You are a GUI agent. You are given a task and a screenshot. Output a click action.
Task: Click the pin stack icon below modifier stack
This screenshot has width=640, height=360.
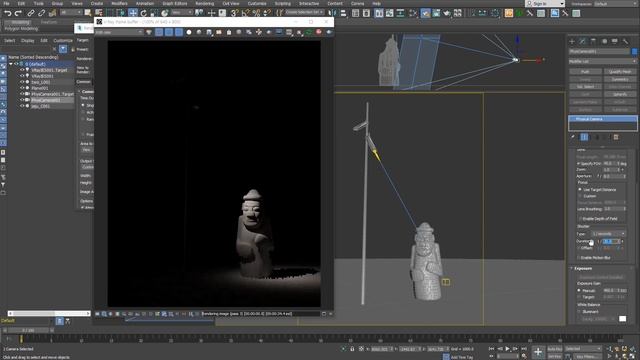[x=573, y=137]
